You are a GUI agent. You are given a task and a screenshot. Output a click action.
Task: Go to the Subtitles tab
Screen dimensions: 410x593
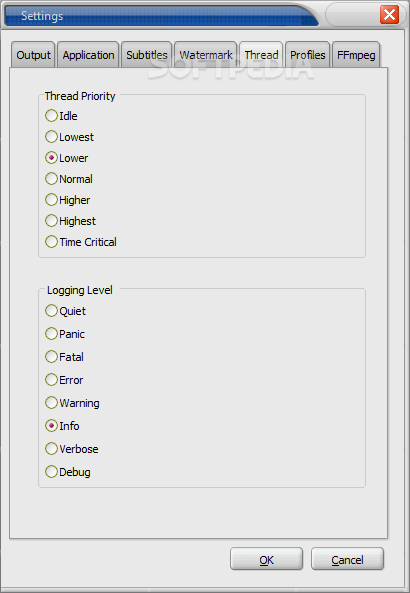(x=147, y=55)
